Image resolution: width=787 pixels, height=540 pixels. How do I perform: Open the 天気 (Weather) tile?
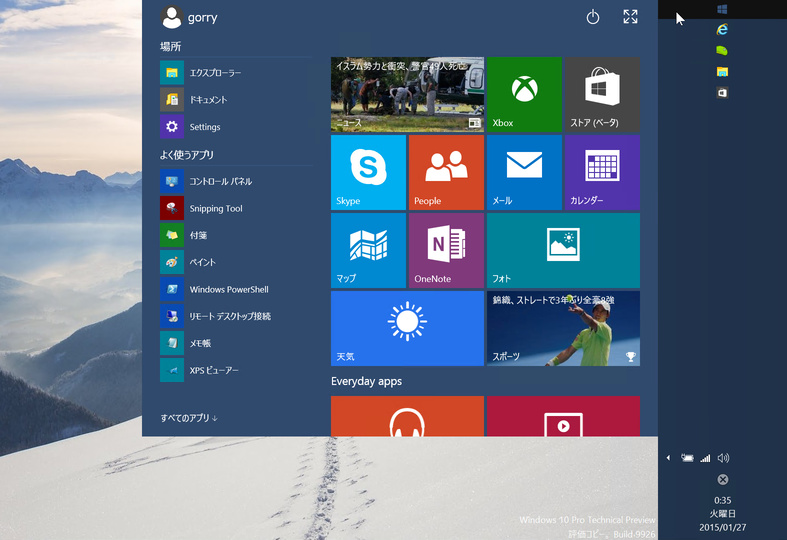click(x=407, y=328)
